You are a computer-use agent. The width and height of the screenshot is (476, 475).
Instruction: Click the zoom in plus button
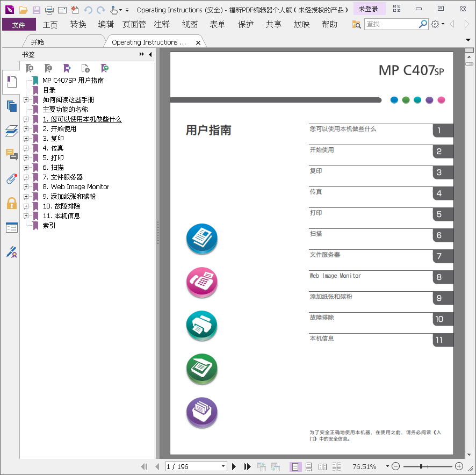coord(459,466)
